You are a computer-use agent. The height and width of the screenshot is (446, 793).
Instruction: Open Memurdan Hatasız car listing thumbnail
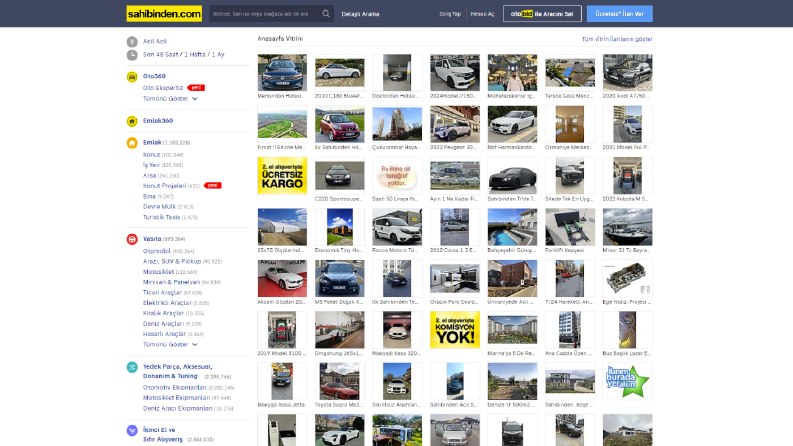click(x=282, y=73)
